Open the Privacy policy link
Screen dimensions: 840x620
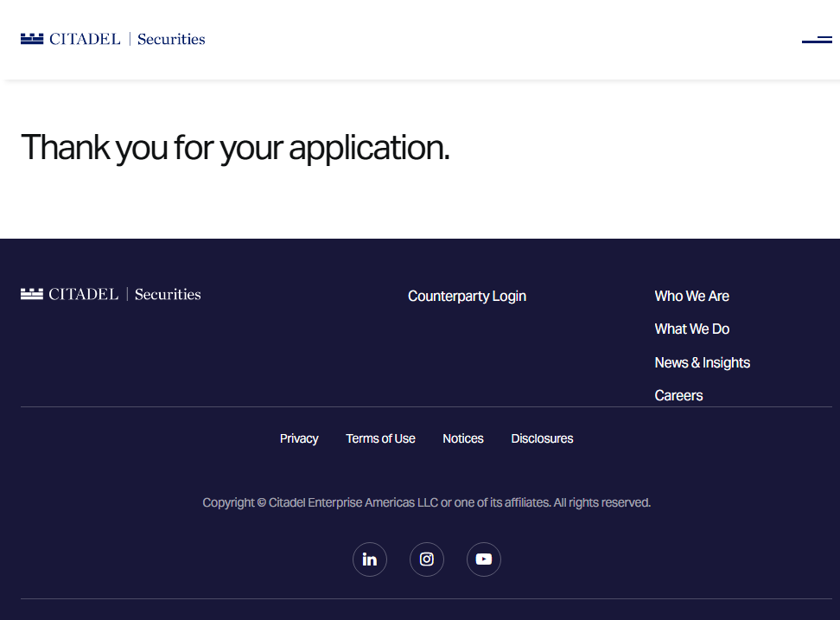[x=299, y=438]
